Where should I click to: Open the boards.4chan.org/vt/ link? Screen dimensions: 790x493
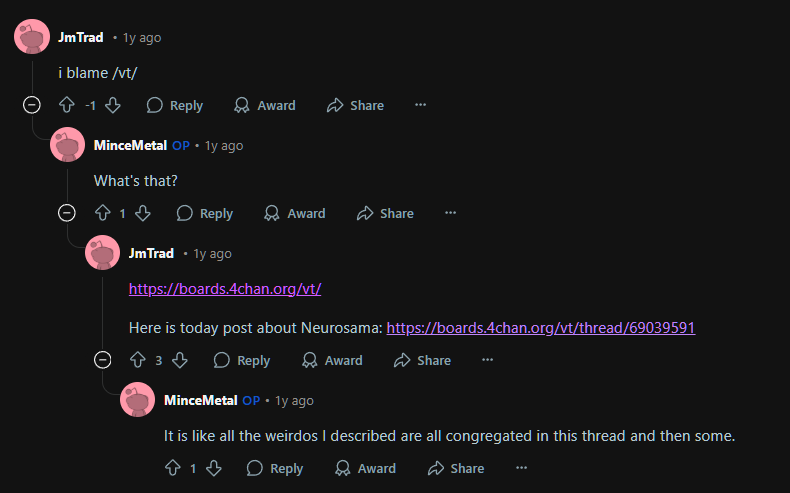click(x=225, y=288)
